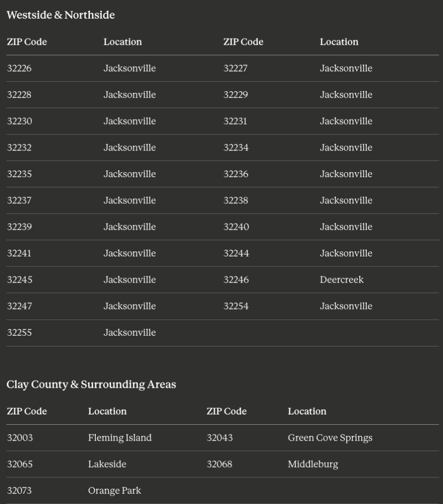Select ZIP code 32255 row
Image resolution: width=443 pixels, height=504 pixels.
point(222,333)
